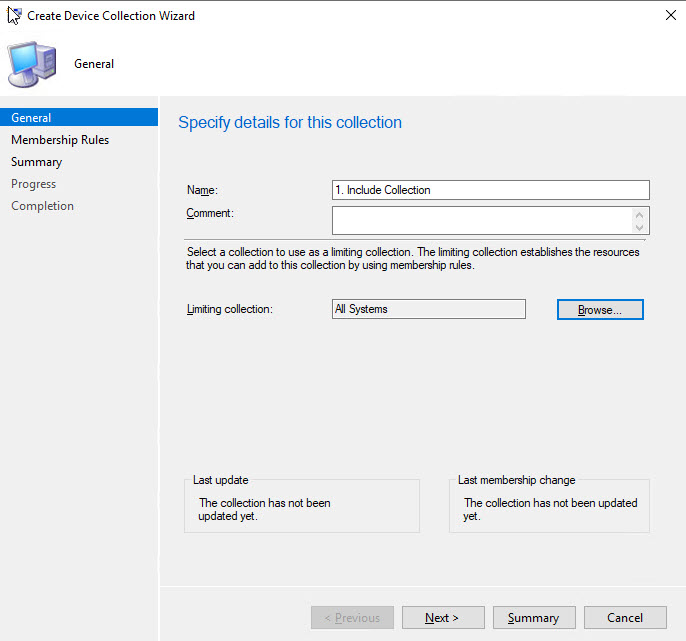Open the Summary step in the left sidebar
Screen dimensions: 686x641
pos(36,162)
